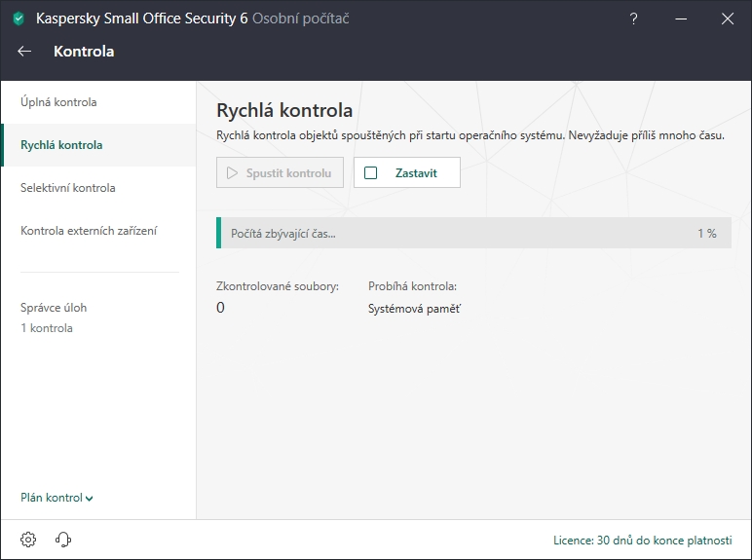The image size is (752, 560).
Task: Click the question mark help icon
Action: pyautogui.click(x=634, y=19)
